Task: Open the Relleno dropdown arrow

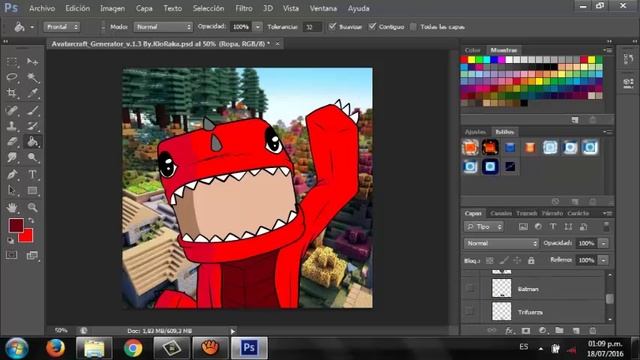Action: pyautogui.click(x=603, y=260)
